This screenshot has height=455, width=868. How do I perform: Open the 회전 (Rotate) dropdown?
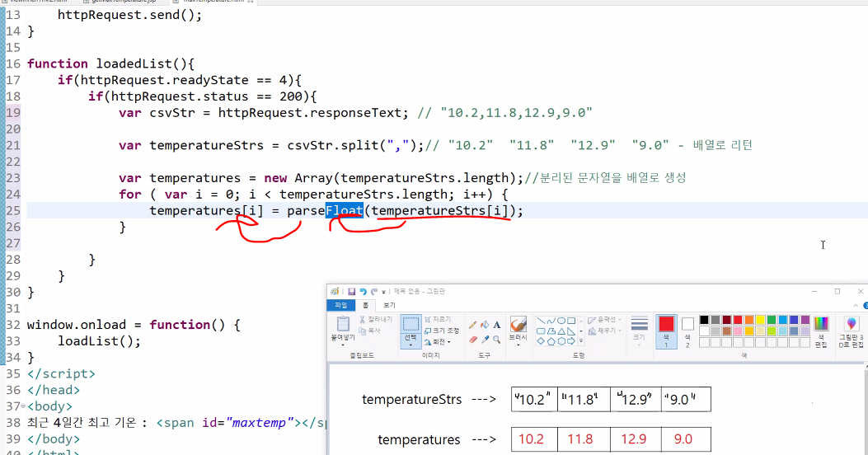click(438, 342)
